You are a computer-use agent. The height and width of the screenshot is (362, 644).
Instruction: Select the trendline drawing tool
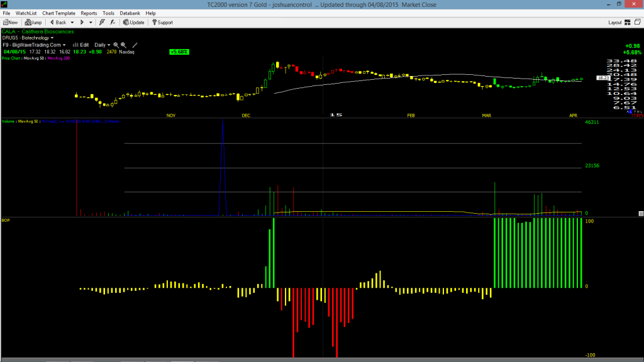click(x=135, y=45)
